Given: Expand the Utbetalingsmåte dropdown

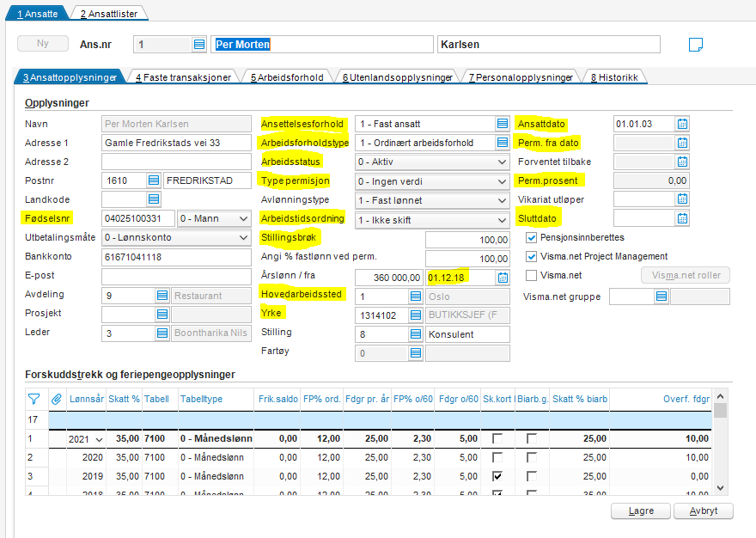Looking at the screenshot, I should (x=176, y=237).
